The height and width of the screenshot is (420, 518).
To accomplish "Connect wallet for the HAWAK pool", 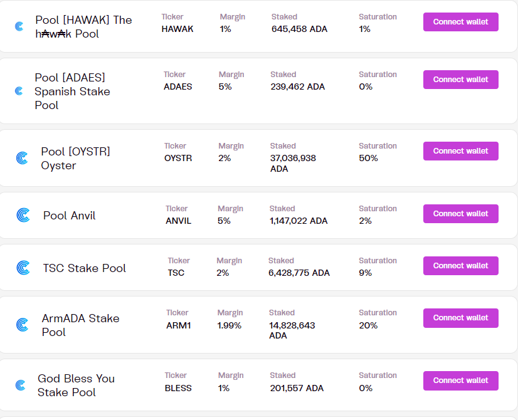I will click(460, 22).
